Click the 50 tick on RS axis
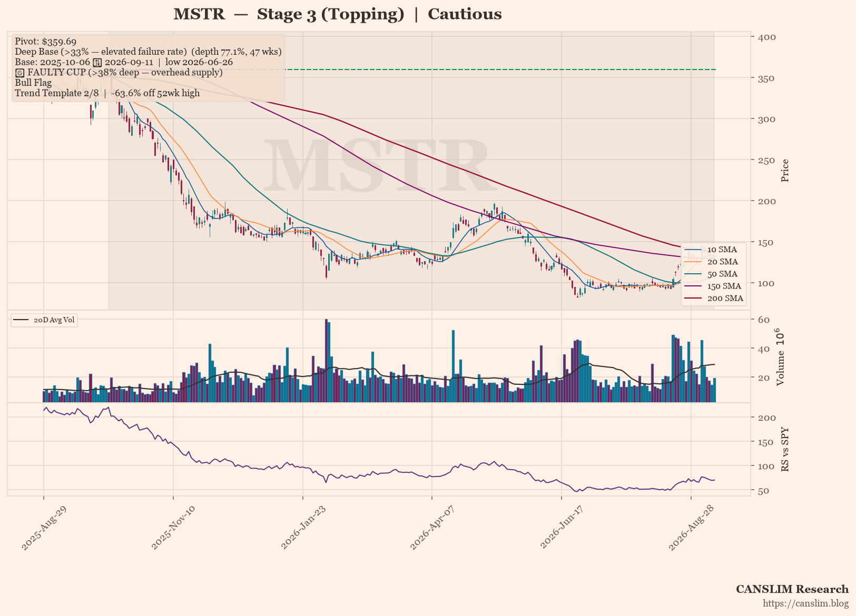The image size is (856, 616). point(764,491)
